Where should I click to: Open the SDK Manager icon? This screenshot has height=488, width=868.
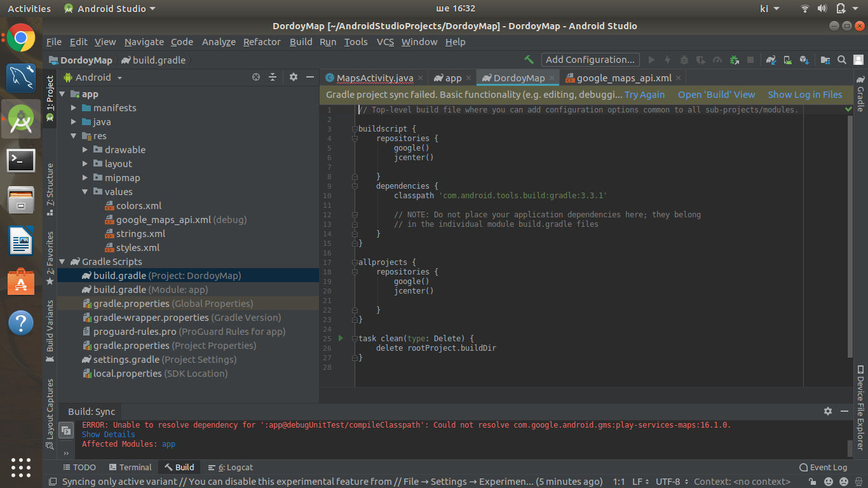(804, 60)
